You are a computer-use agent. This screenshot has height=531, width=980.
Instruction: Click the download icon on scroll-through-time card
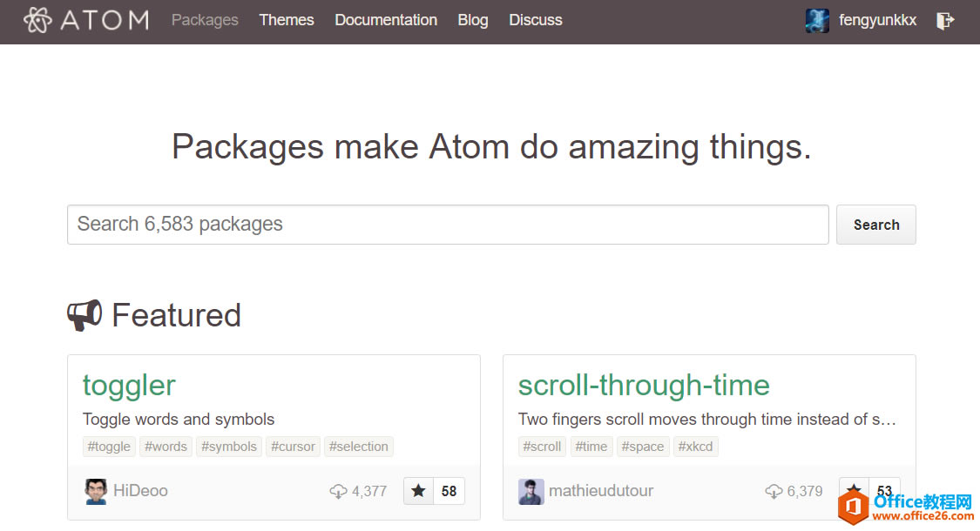[774, 491]
